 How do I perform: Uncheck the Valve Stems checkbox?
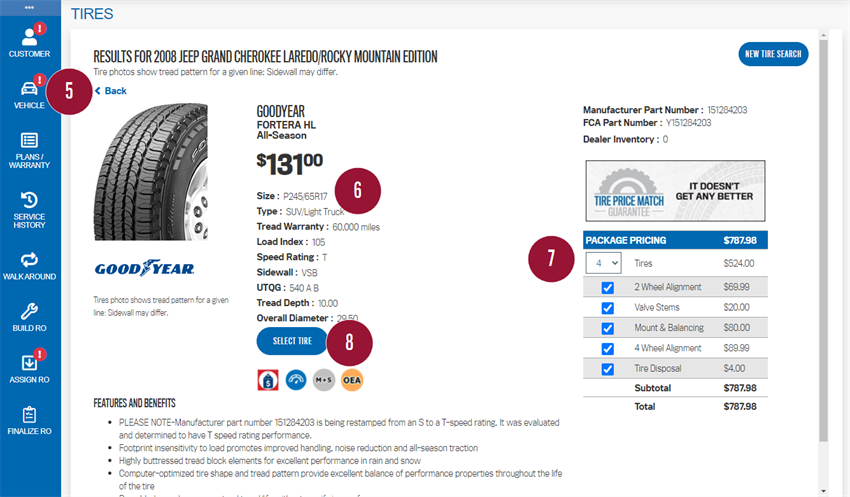[x=608, y=308]
